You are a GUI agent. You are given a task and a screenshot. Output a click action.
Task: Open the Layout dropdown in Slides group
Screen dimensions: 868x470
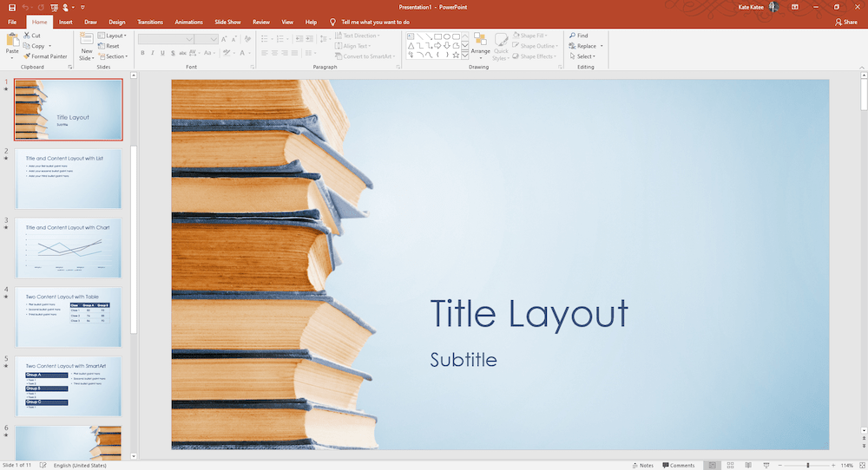[112, 36]
